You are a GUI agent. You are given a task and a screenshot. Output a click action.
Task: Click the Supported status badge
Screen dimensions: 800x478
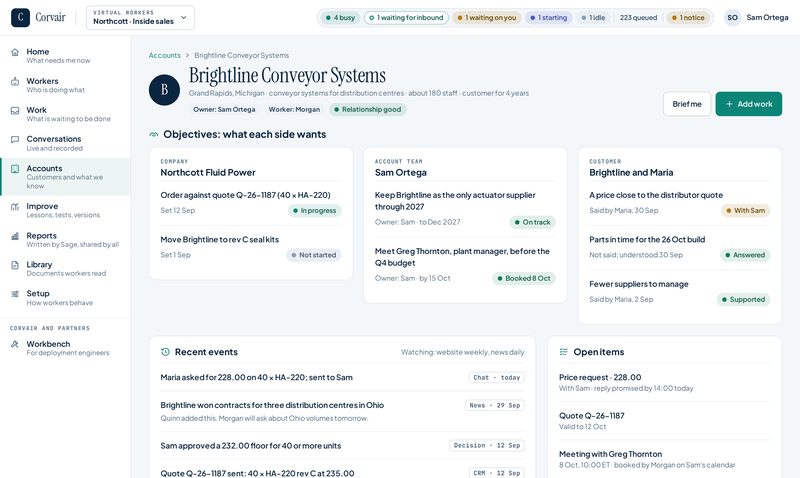[743, 299]
